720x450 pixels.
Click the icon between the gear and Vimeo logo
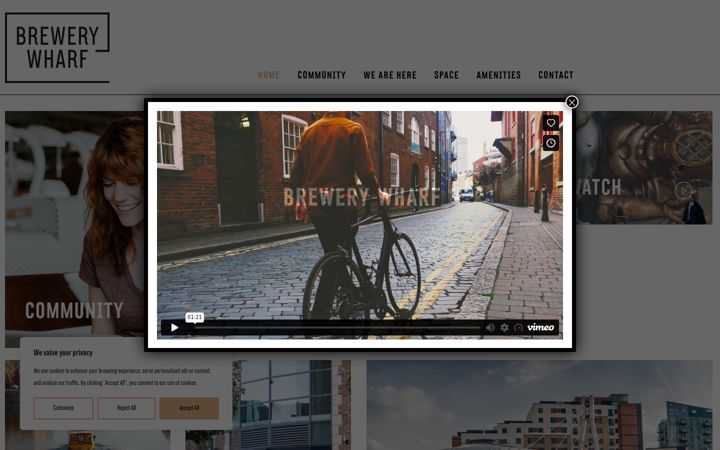(x=518, y=327)
